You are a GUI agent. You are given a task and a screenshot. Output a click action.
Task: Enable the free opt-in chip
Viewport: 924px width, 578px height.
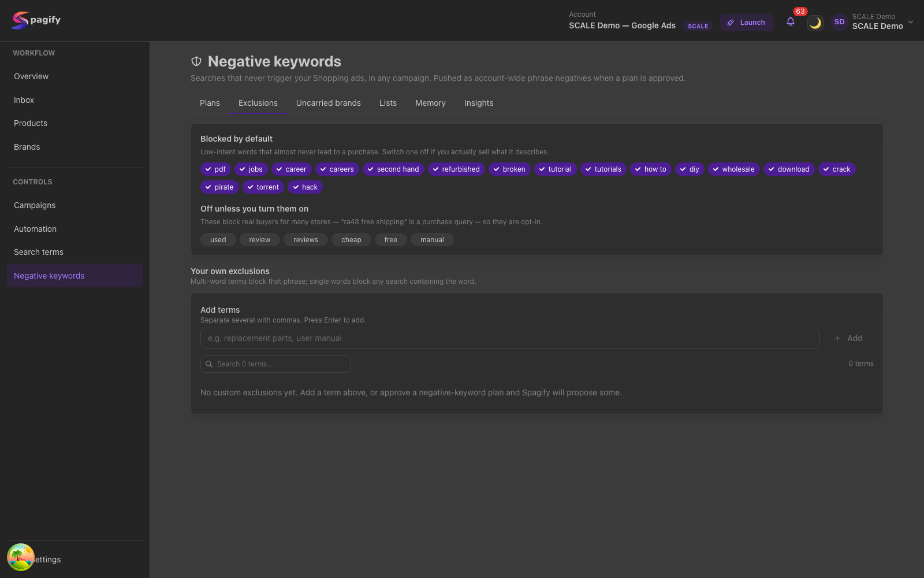click(x=391, y=240)
